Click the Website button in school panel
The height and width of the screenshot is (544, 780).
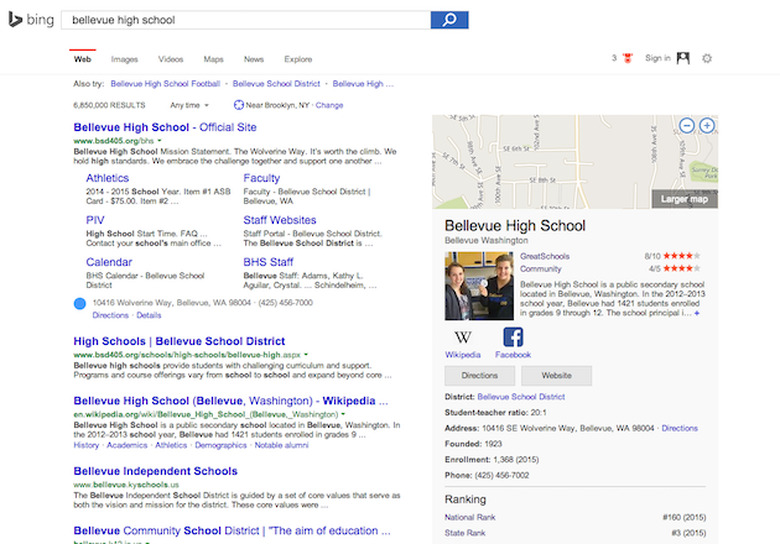click(557, 375)
